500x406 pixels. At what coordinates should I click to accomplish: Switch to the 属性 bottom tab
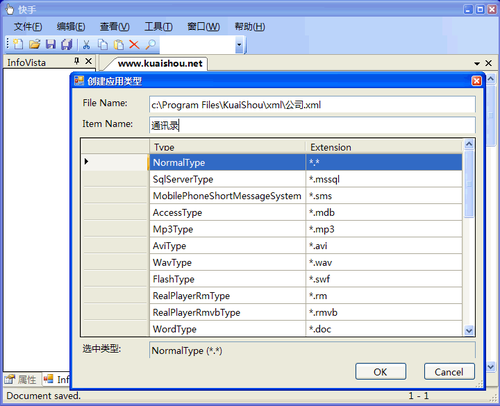click(x=22, y=379)
